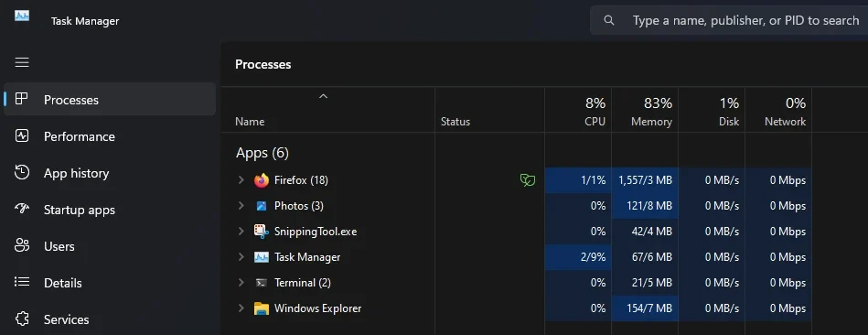Viewport: 868px width, 335px height.
Task: Expand the SnippingTool.exe process
Action: [x=241, y=231]
